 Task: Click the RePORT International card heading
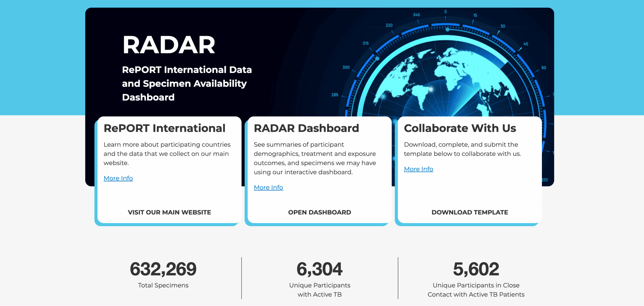164,128
